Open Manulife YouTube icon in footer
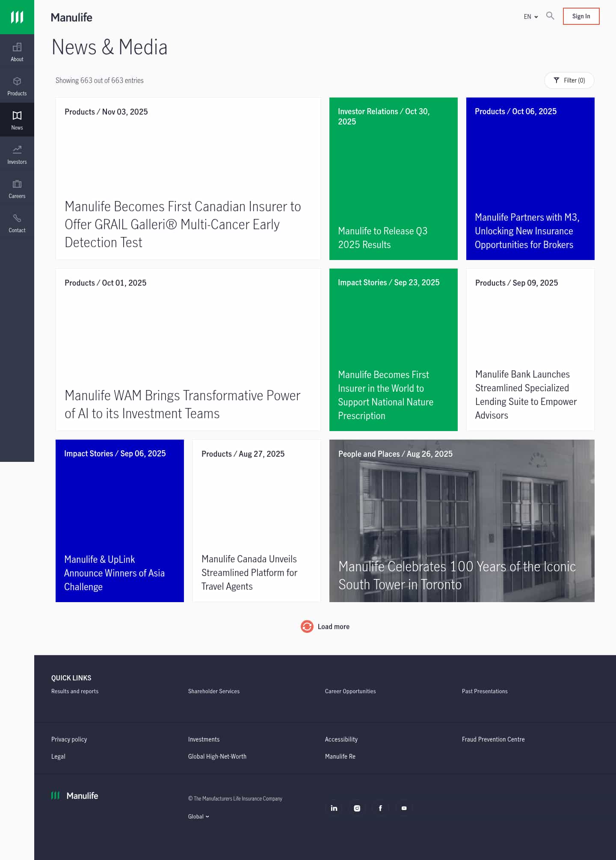The width and height of the screenshot is (616, 860). (x=404, y=808)
